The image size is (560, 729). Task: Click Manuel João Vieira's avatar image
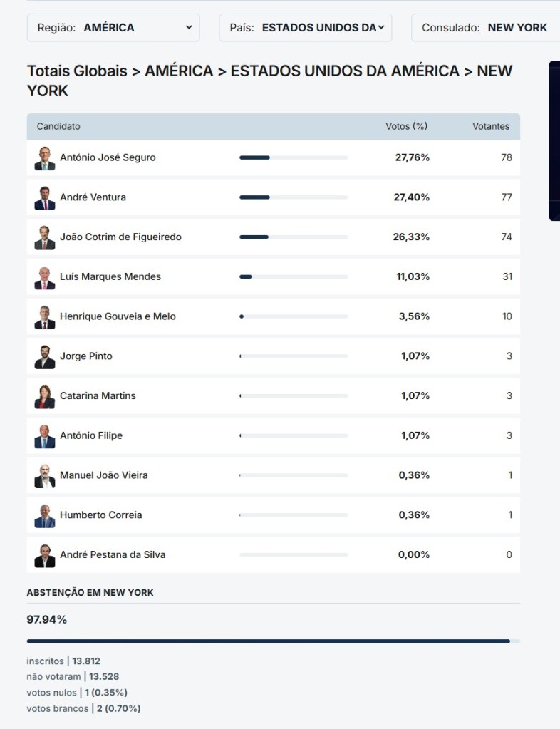pyautogui.click(x=44, y=476)
